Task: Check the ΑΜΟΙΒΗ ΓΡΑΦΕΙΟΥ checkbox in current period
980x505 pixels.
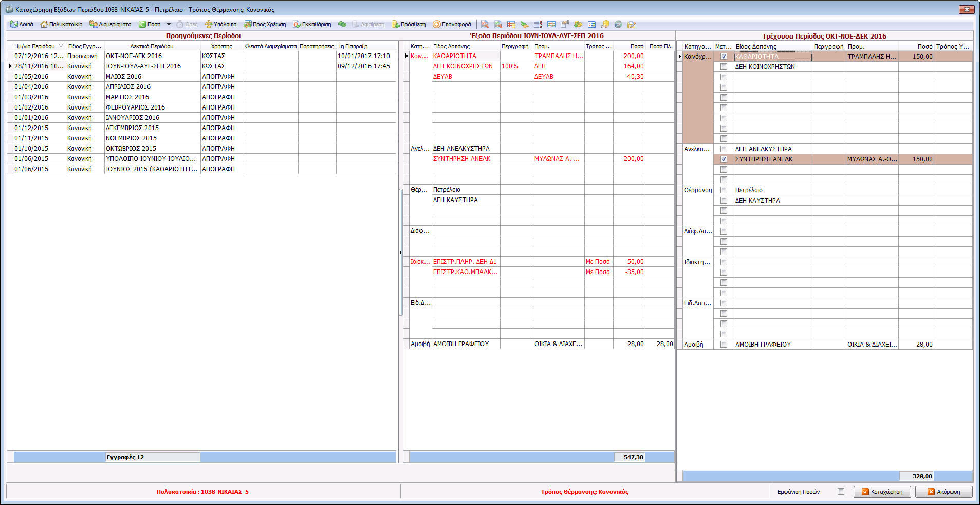Action: pos(724,345)
